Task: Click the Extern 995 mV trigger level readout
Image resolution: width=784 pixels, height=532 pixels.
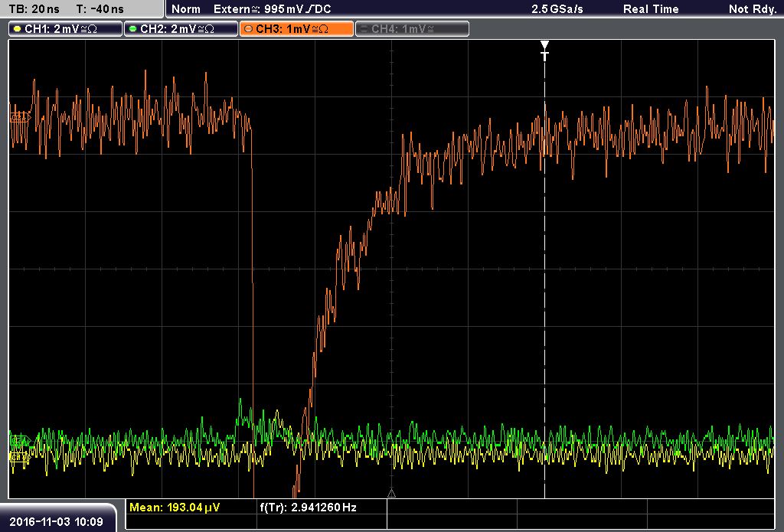Action: tap(272, 9)
